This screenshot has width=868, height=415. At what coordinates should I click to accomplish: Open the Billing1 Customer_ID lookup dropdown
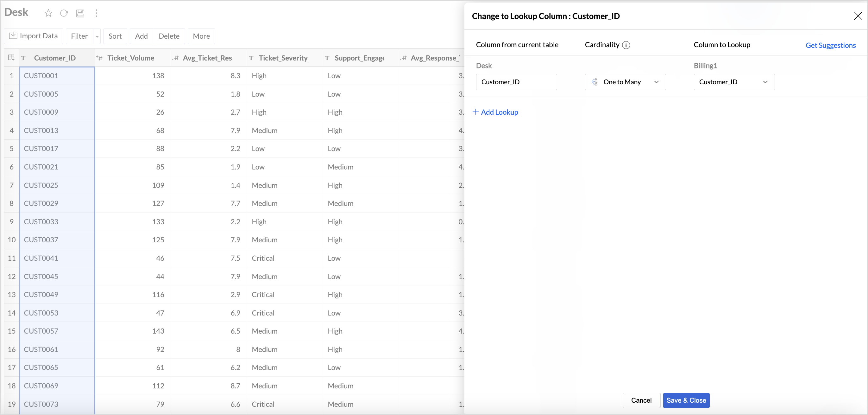click(734, 82)
